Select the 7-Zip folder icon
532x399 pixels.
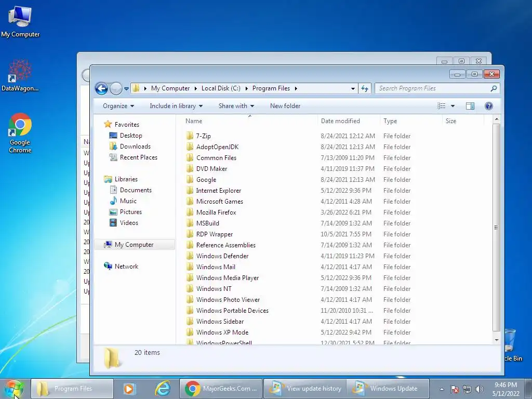pos(190,136)
